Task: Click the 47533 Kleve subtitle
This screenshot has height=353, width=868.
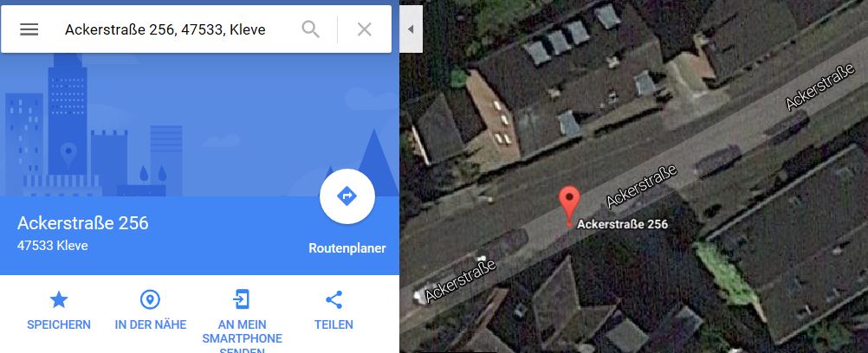Action: click(x=53, y=246)
